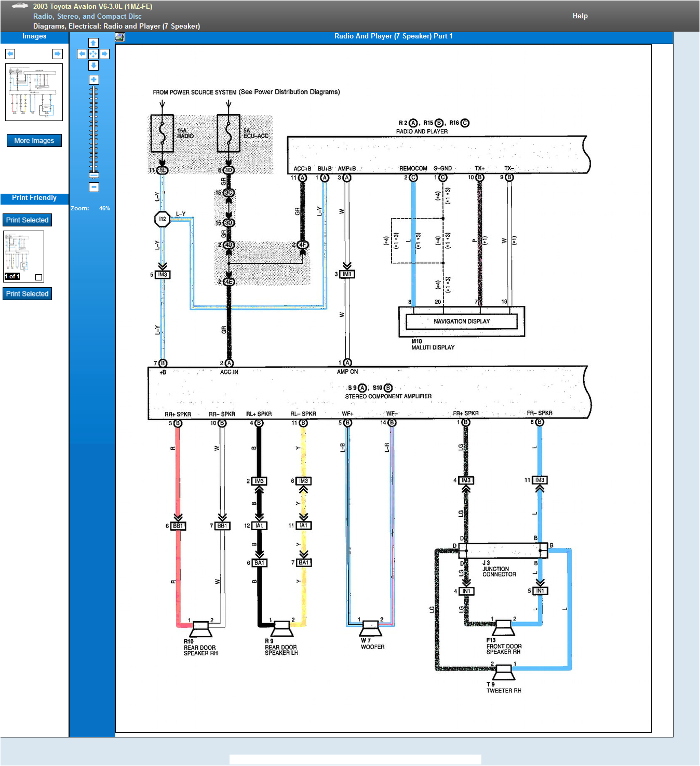Click the upper Print Selected button

click(x=27, y=220)
